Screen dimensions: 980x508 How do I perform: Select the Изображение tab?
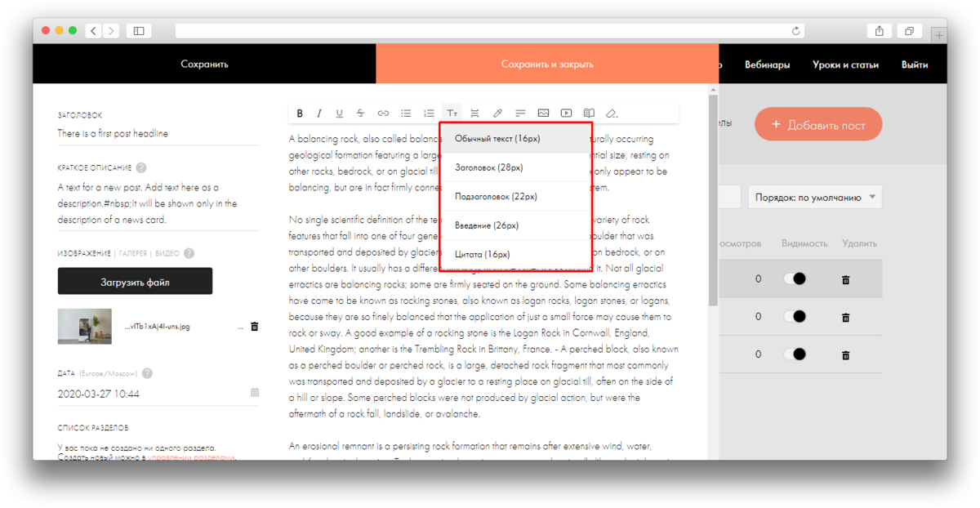pyautogui.click(x=84, y=254)
